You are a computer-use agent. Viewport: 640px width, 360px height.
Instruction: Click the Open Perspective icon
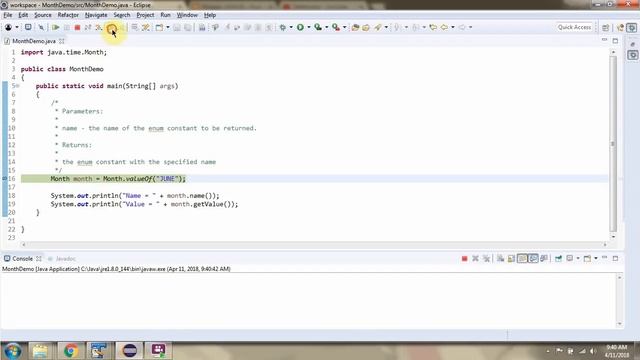pos(605,27)
